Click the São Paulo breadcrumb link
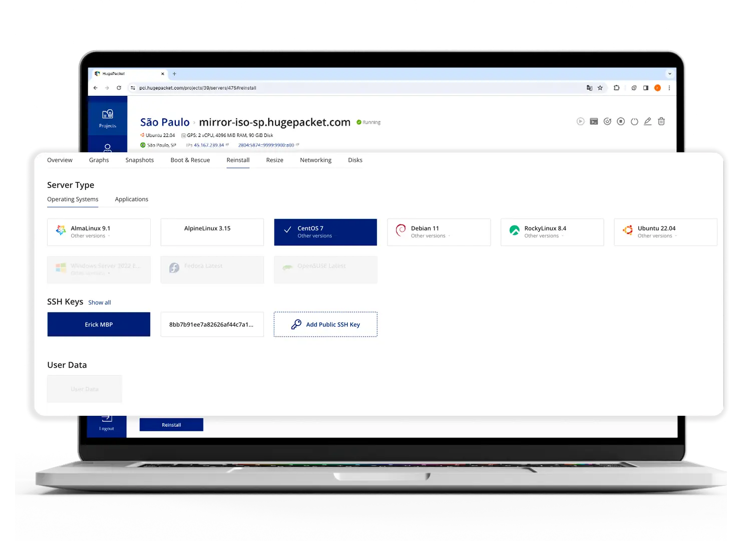This screenshot has height=541, width=756. tap(165, 122)
